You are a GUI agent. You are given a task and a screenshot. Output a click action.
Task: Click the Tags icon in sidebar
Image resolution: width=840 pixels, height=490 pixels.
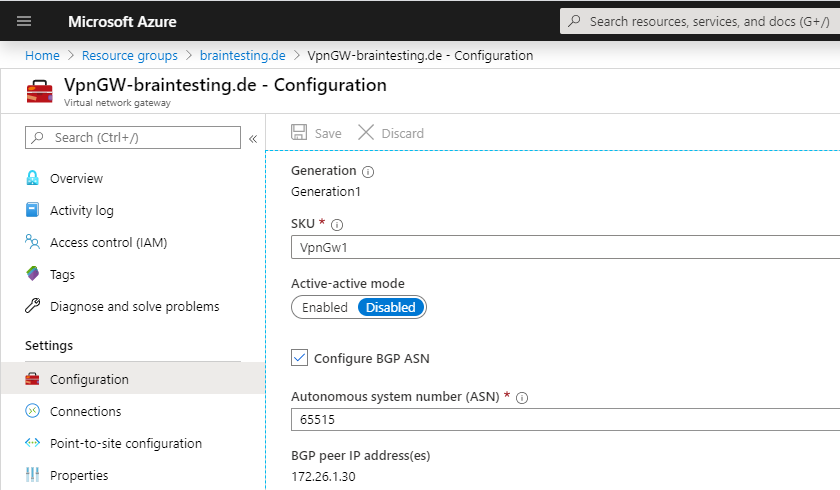(x=32, y=274)
